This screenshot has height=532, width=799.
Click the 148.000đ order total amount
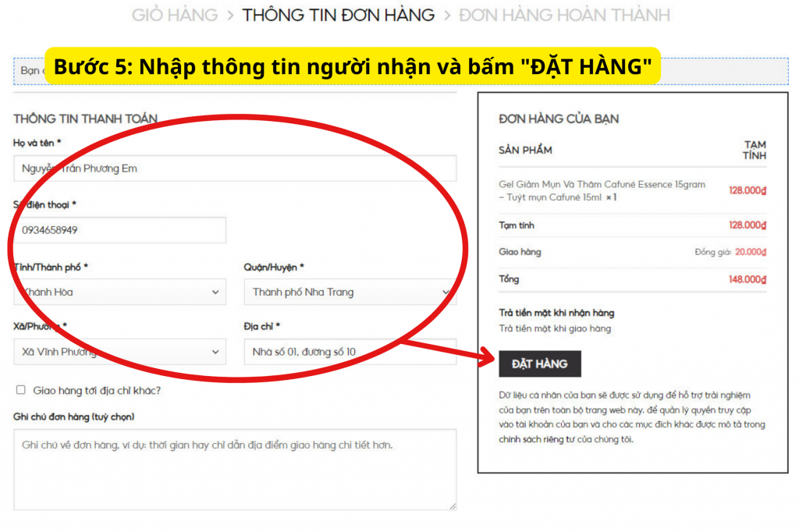[x=748, y=279]
